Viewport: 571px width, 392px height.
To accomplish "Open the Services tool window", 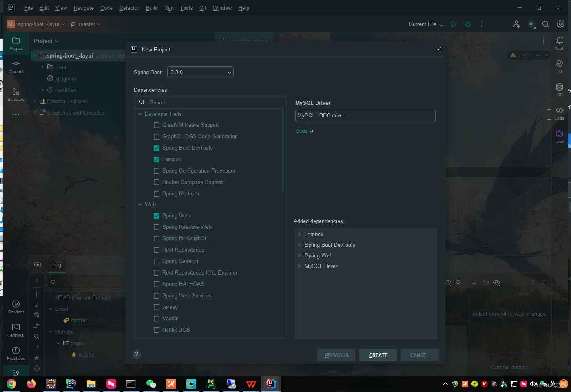I will tap(16, 307).
